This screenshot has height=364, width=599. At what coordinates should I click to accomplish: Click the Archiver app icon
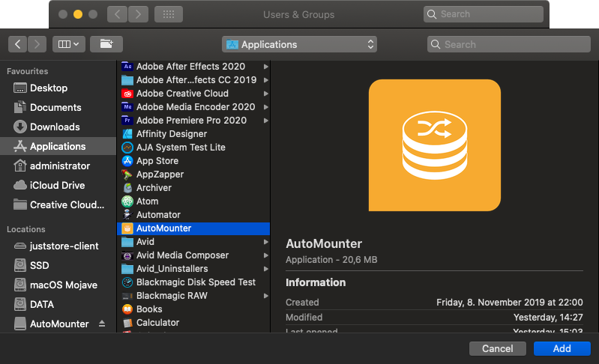coord(127,188)
